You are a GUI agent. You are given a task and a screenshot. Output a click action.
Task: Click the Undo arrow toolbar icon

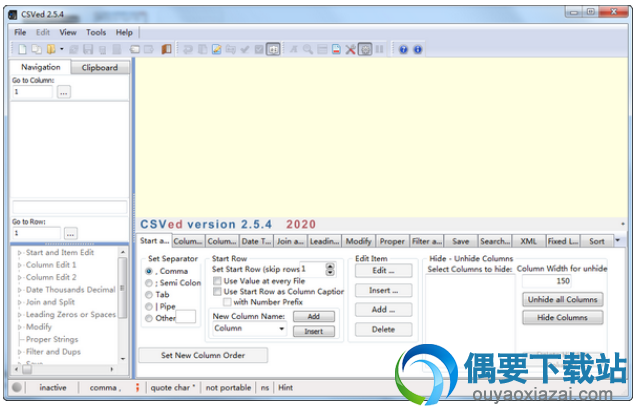pos(188,50)
